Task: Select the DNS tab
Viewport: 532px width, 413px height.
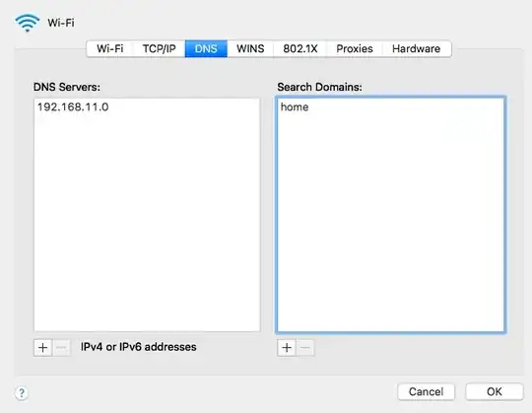Action: point(206,48)
